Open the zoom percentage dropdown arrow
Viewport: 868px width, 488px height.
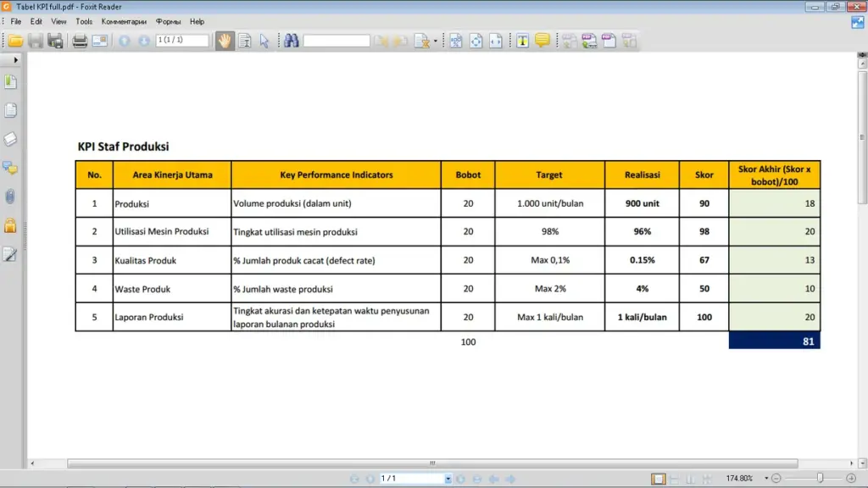click(x=766, y=478)
